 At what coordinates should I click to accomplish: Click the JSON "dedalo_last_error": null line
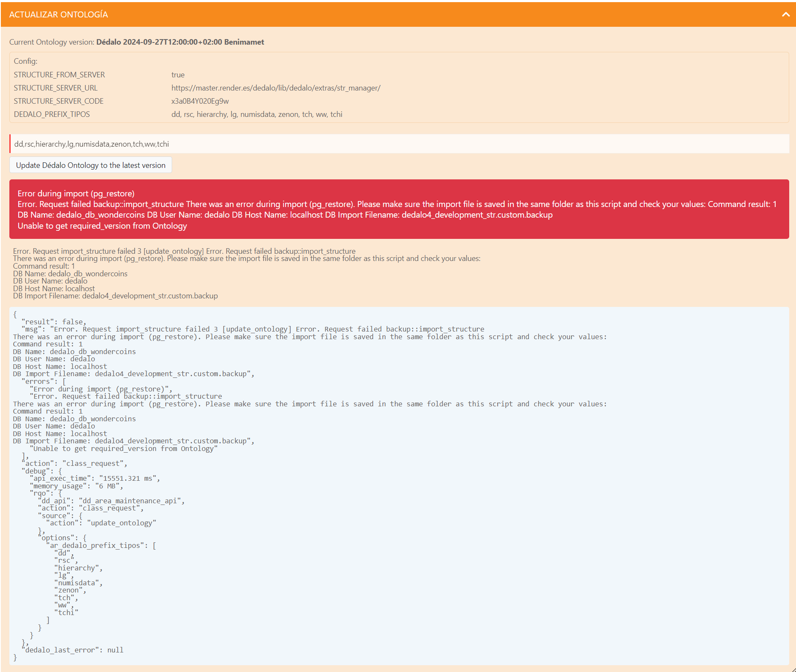(73, 650)
